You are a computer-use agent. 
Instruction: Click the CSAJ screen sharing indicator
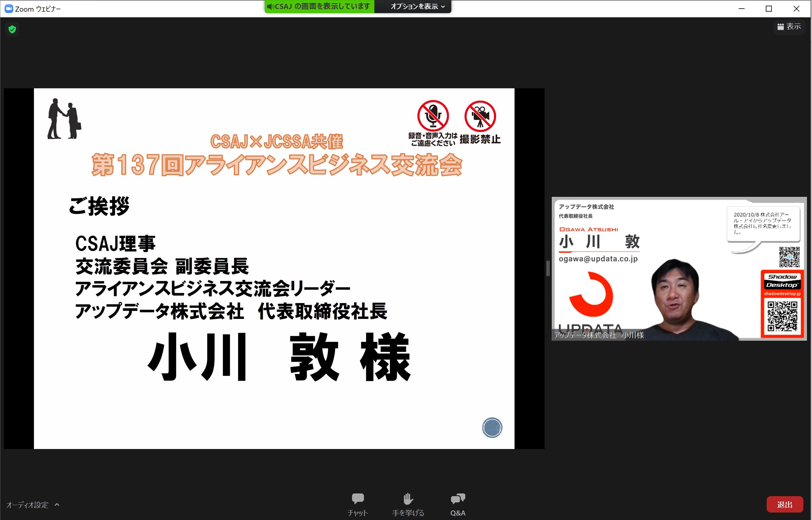319,7
